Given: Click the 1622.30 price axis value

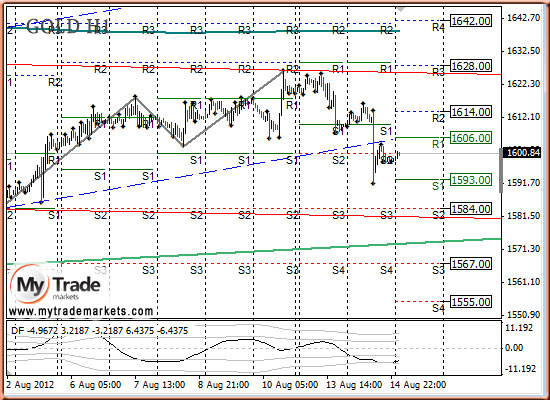Looking at the screenshot, I should (x=523, y=84).
